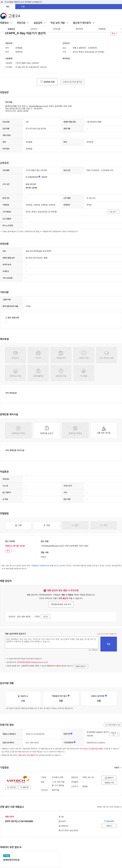Click the saramin logo
Viewport: 122px width, 868px height.
coord(109,821)
